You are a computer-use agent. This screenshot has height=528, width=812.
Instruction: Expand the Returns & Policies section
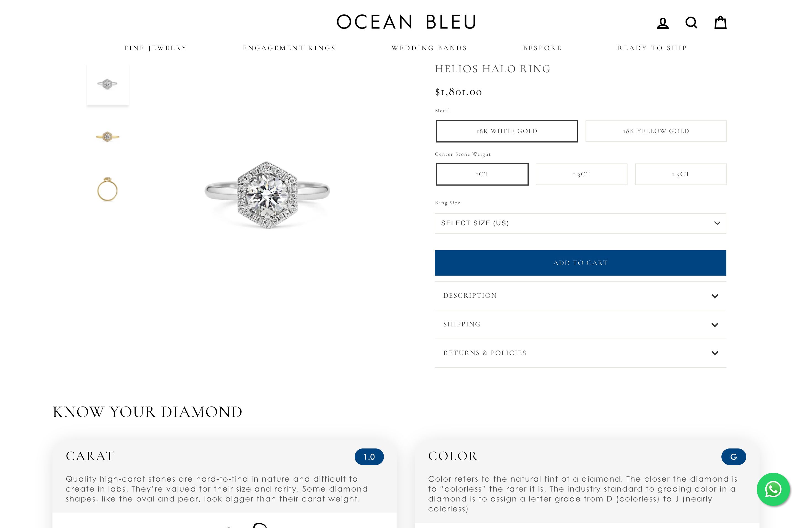click(580, 353)
